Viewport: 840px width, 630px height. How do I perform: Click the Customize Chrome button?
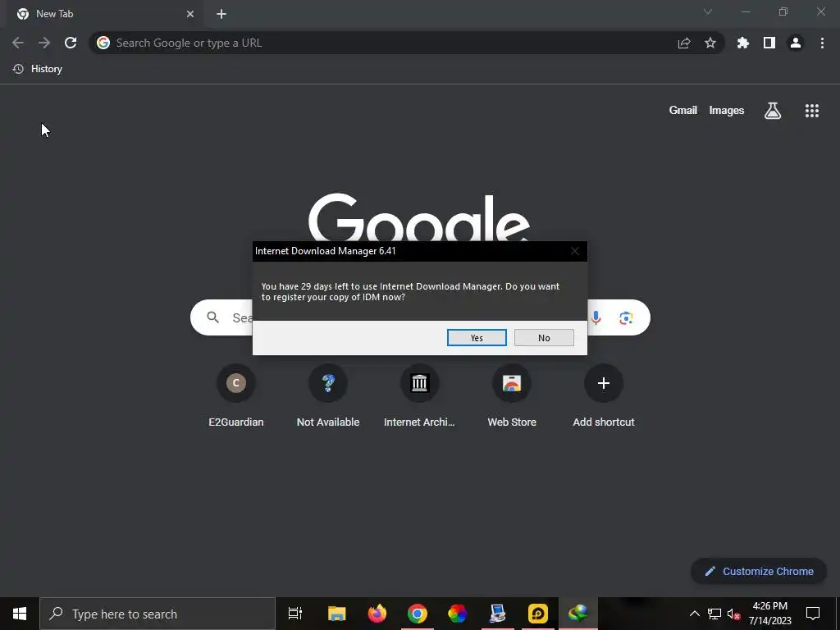(x=759, y=571)
